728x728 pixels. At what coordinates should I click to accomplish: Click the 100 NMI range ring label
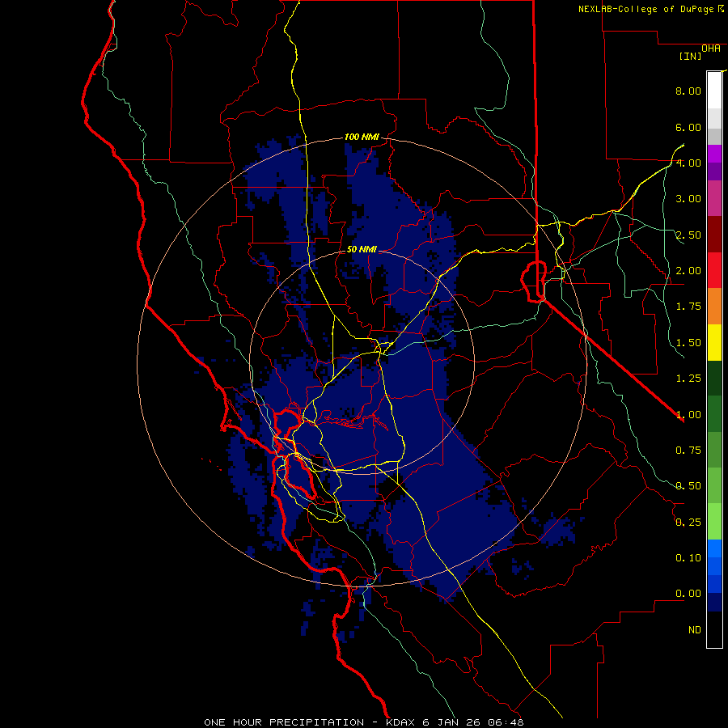tap(362, 137)
